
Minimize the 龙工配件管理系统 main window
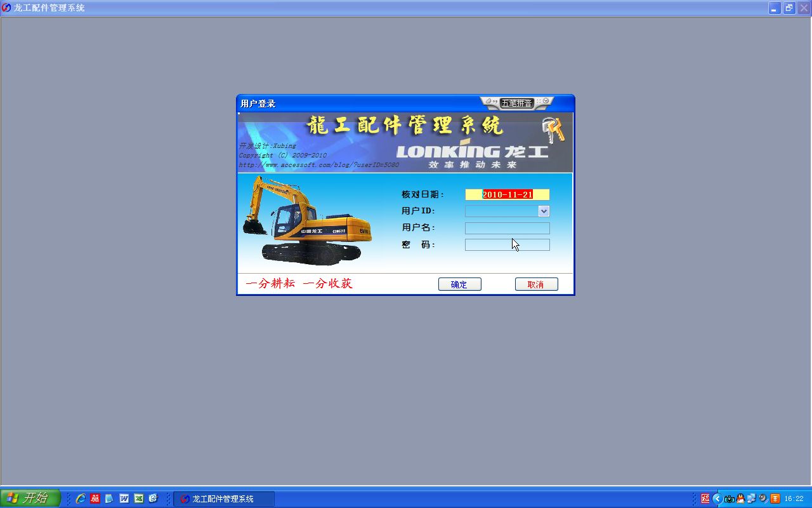point(775,8)
